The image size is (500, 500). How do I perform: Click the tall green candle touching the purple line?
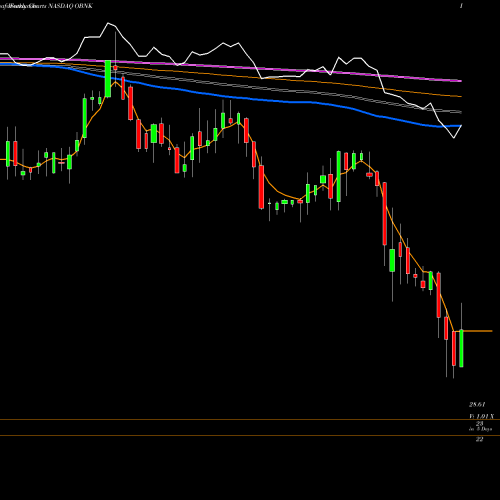pos(108,79)
